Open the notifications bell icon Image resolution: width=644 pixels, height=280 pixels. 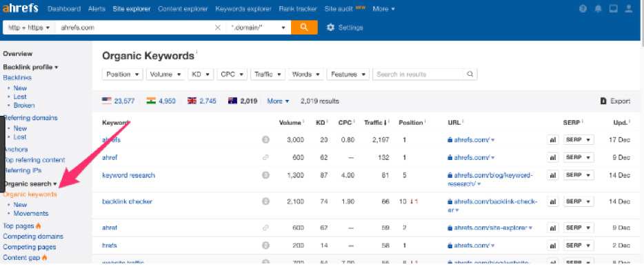coord(598,9)
